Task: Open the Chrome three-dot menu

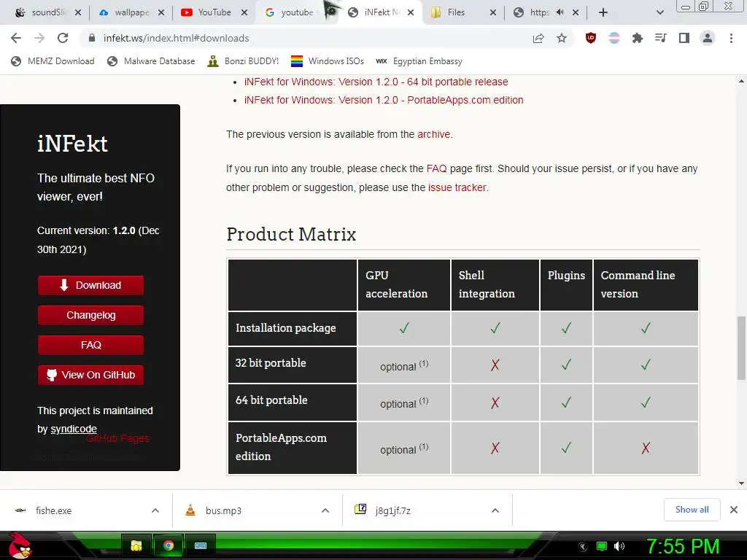Action: [x=731, y=38]
